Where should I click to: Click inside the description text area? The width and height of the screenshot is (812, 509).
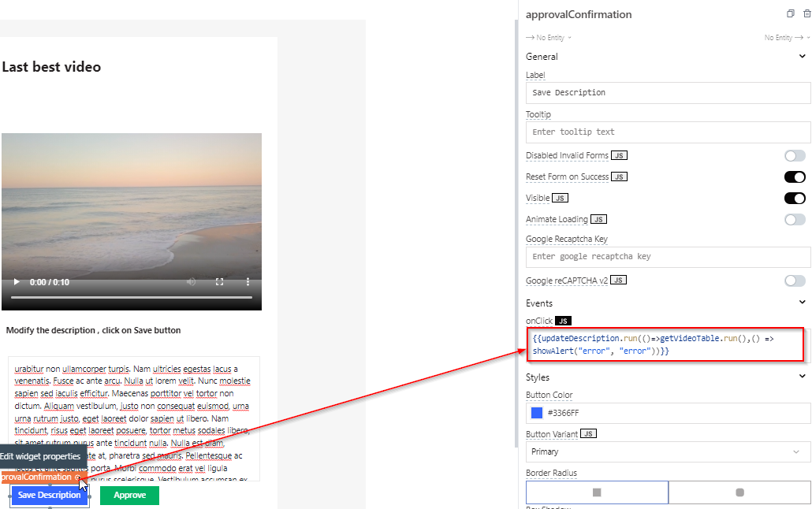click(133, 418)
